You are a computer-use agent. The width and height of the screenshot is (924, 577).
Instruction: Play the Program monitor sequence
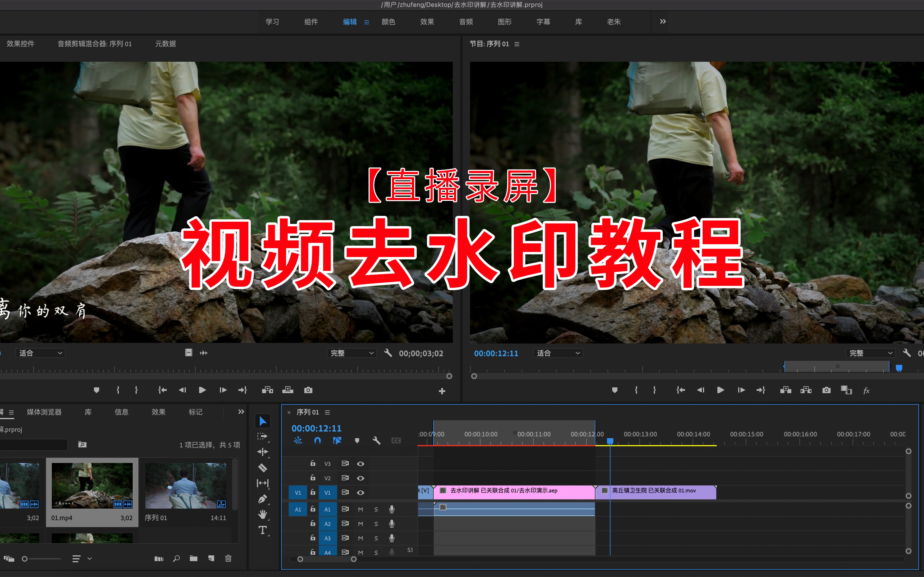coord(721,390)
